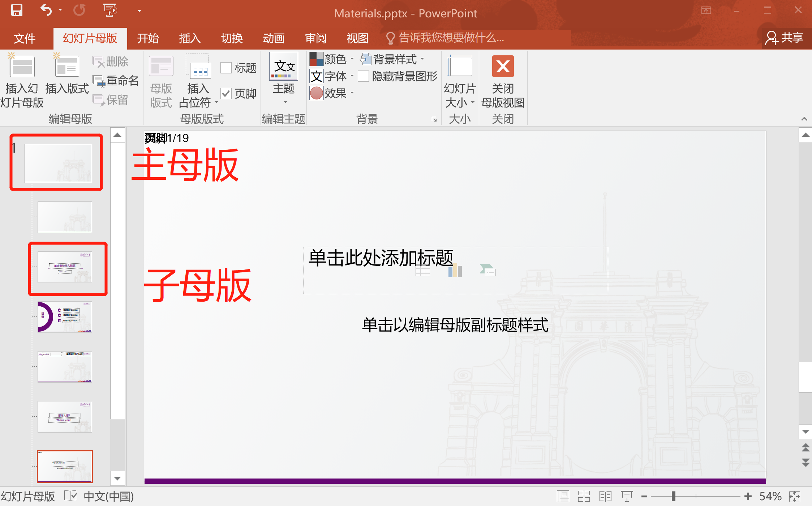Image resolution: width=812 pixels, height=506 pixels.
Task: Start Slide Show from status bar icon
Action: tap(627, 496)
